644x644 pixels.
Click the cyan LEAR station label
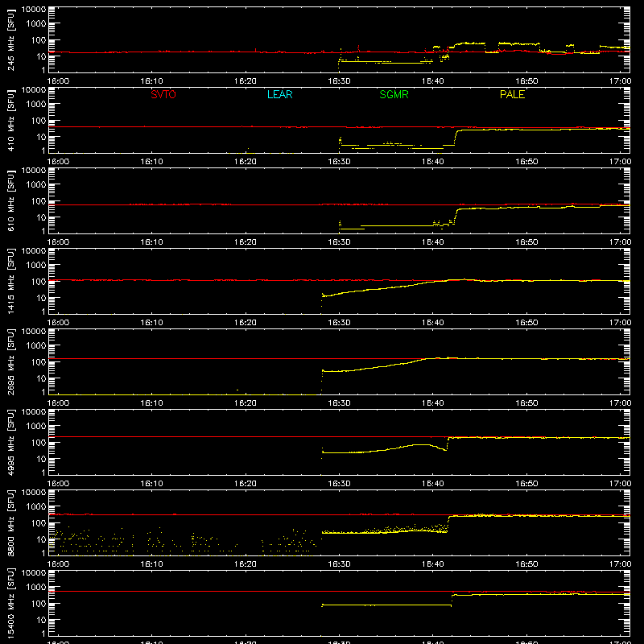[279, 94]
